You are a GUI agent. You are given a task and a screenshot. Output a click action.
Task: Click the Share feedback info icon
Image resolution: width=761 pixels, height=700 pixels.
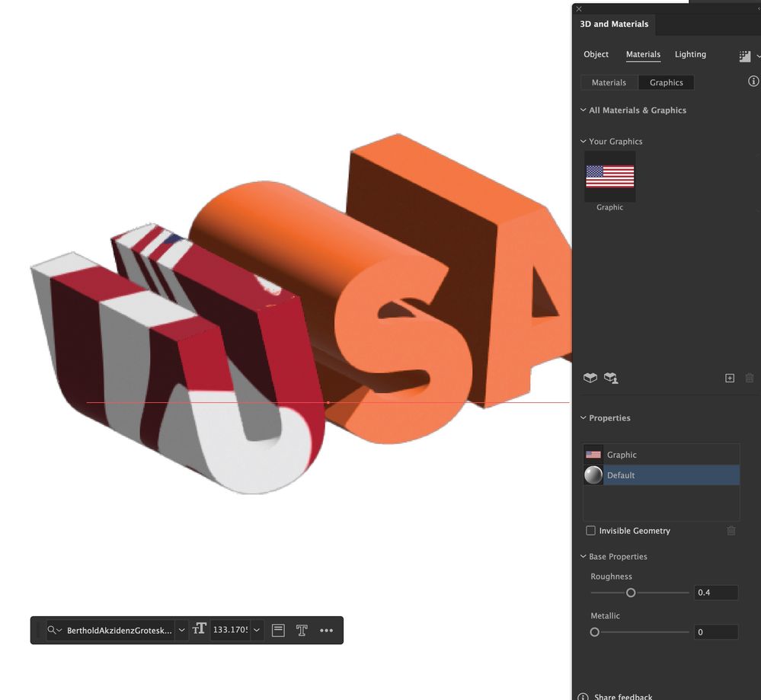click(583, 697)
